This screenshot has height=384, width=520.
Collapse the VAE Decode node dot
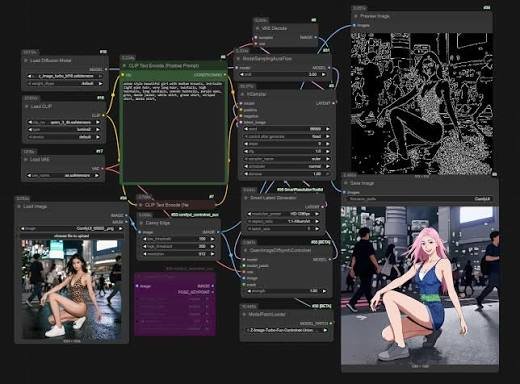coord(258,28)
